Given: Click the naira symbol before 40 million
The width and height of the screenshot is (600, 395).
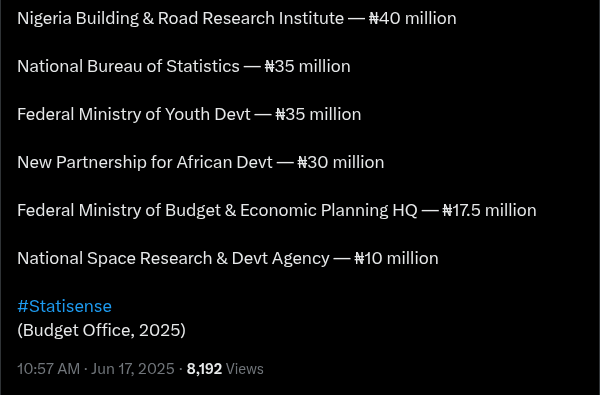Looking at the screenshot, I should point(373,18).
